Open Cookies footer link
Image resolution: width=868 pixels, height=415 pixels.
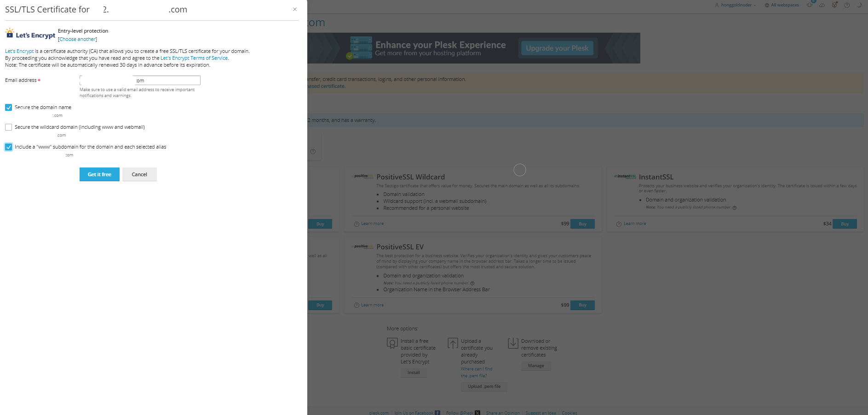click(x=569, y=413)
